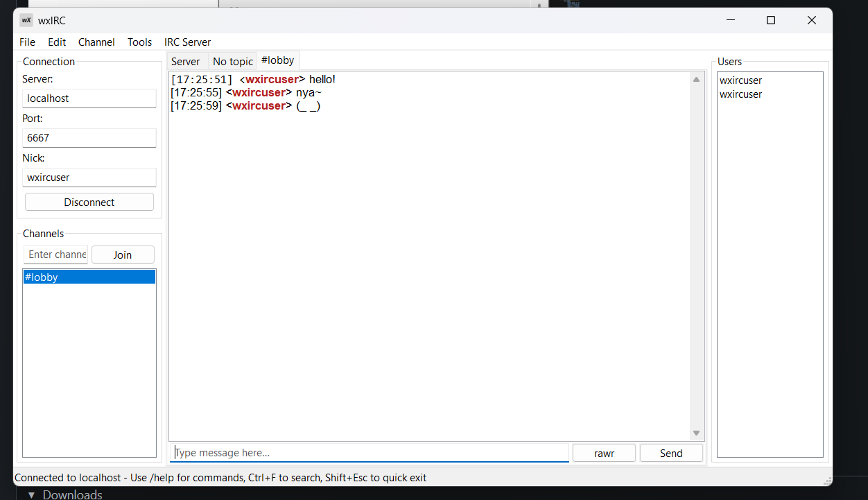The width and height of the screenshot is (868, 500).
Task: Switch to the Server tab
Action: 185,62
